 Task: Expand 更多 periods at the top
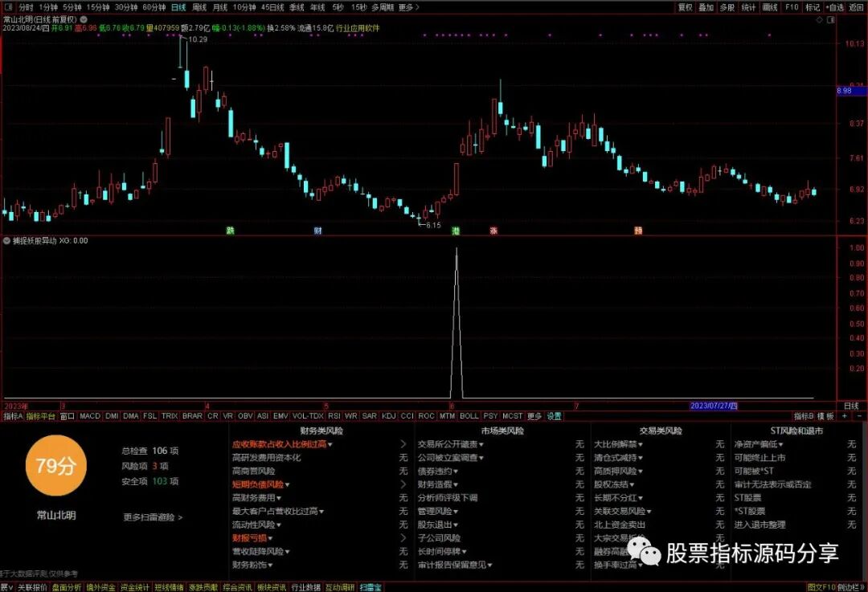[x=408, y=7]
